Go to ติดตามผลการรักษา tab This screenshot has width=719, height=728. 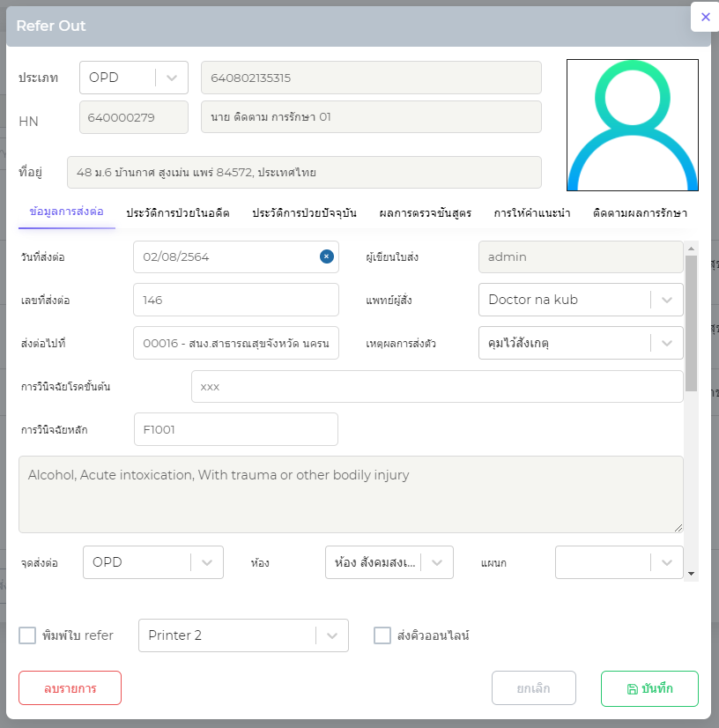(x=640, y=213)
